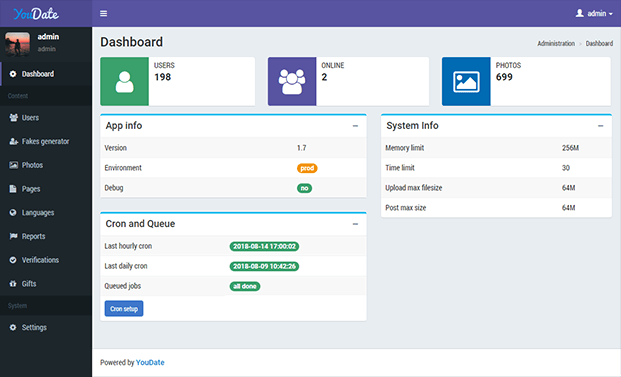Click the Queued jobs label
Screen dimensions: 621x377
pos(122,286)
